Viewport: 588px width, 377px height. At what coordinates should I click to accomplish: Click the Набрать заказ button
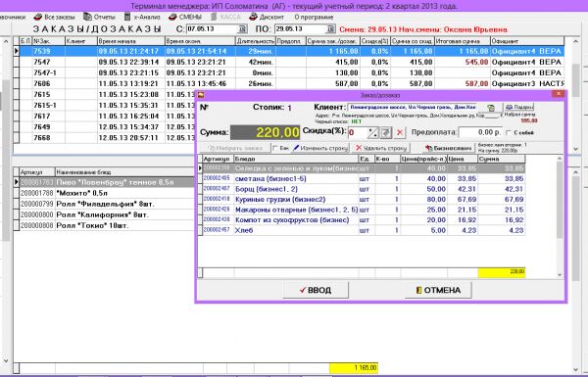click(x=235, y=148)
